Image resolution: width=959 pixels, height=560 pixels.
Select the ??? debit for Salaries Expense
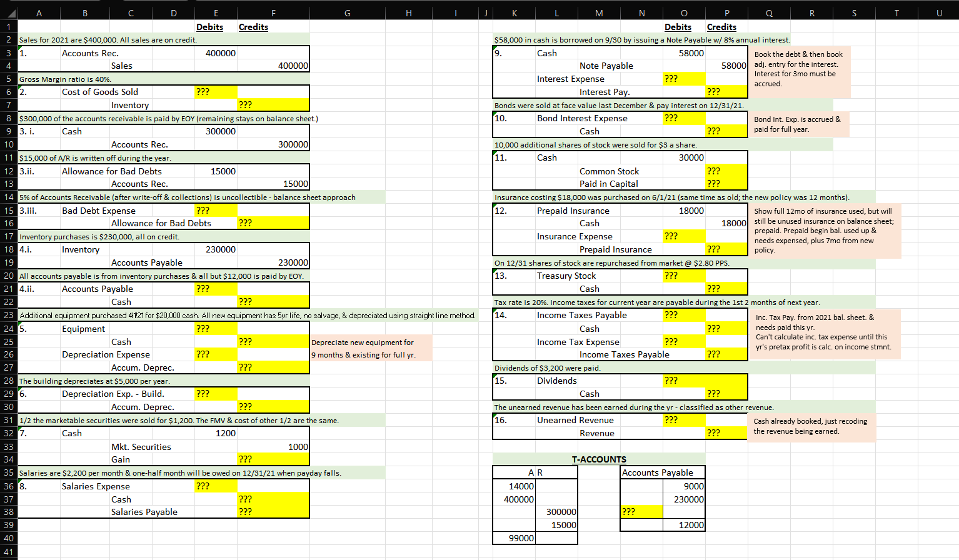click(x=216, y=486)
